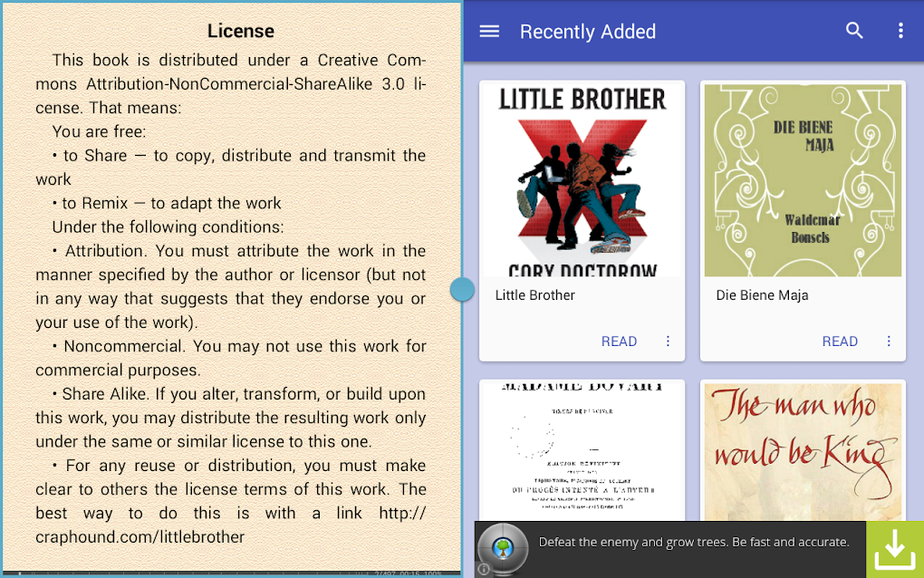This screenshot has width=924, height=578.
Task: Grab the blue split-screen divider handle
Action: click(462, 289)
